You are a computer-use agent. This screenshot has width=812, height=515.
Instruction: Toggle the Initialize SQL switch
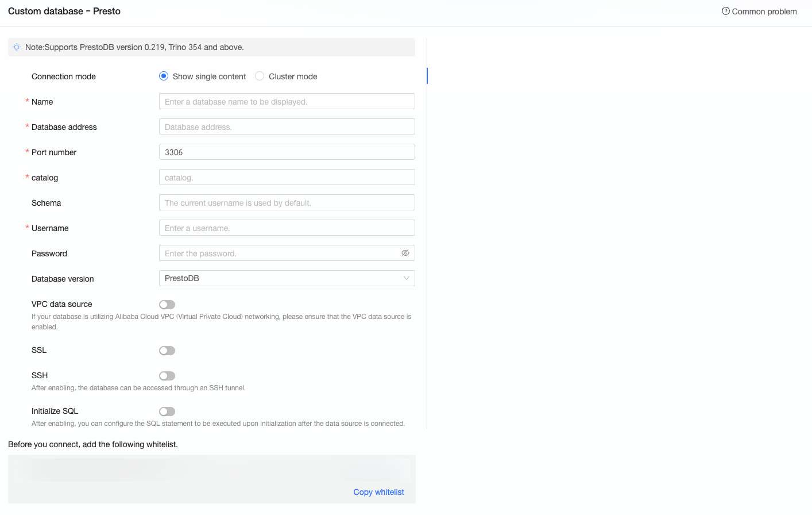[x=167, y=412]
